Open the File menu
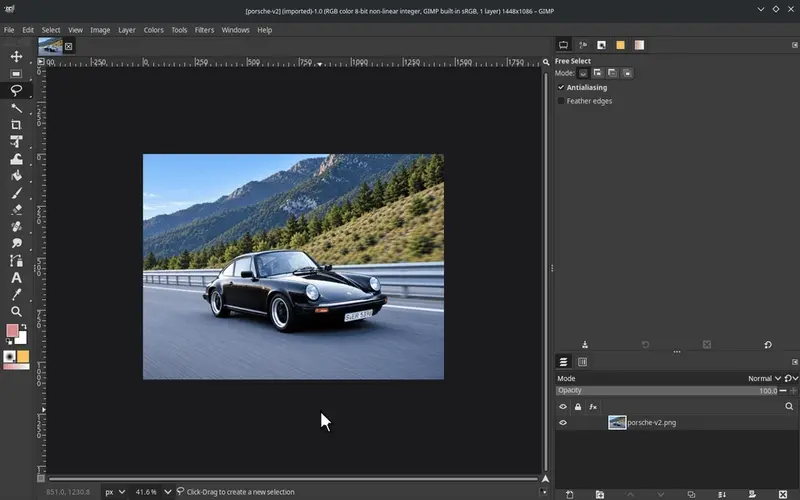800x500 pixels. tap(9, 30)
